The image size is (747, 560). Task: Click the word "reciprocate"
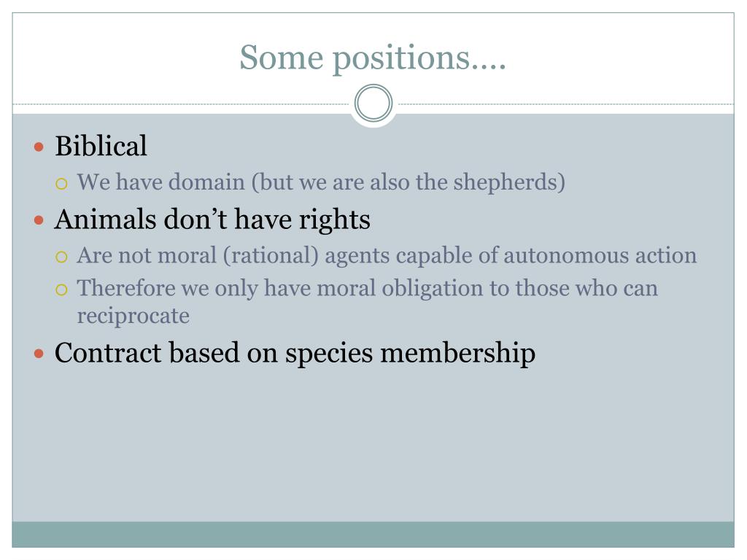[x=133, y=316]
